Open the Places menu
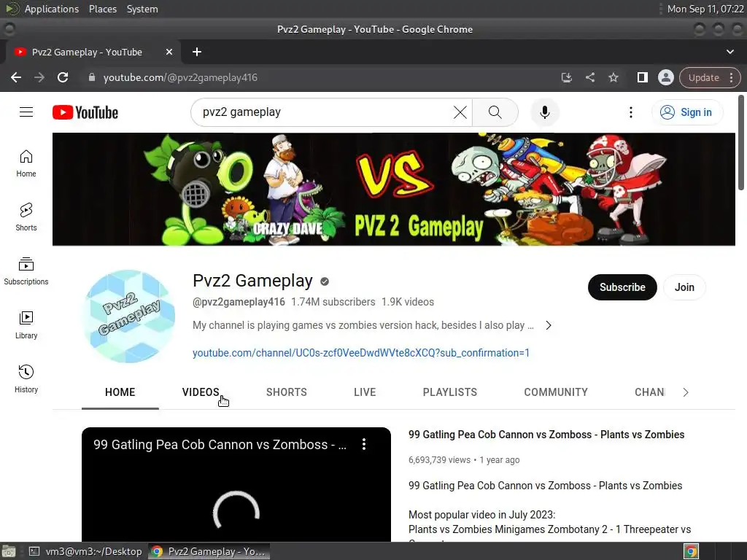Image resolution: width=747 pixels, height=560 pixels. (102, 9)
